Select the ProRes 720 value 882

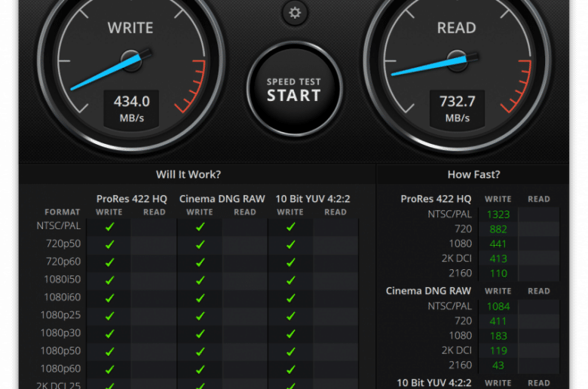pos(498,229)
